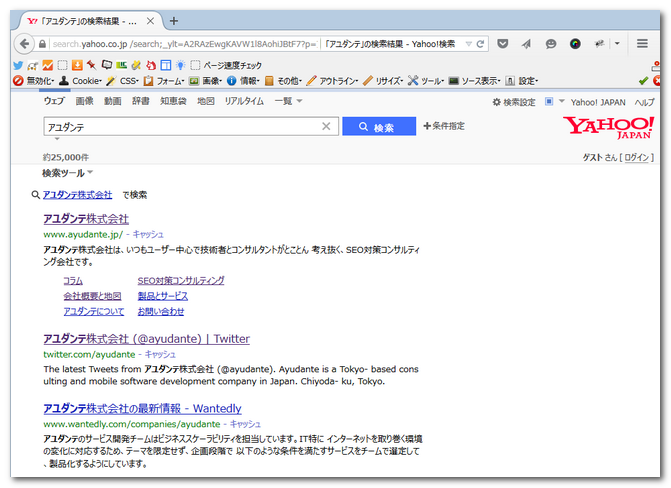
Task: Open the 画像 toolbar dropdown
Action: [x=205, y=80]
